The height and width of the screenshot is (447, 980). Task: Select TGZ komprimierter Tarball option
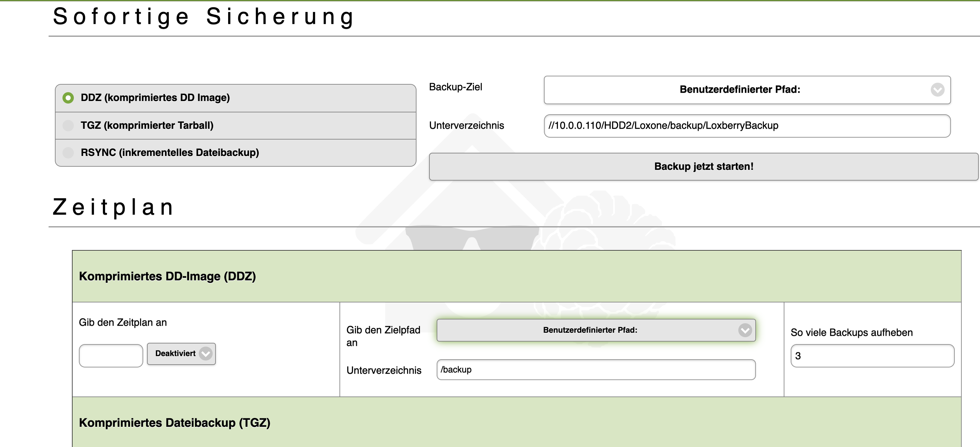(68, 125)
